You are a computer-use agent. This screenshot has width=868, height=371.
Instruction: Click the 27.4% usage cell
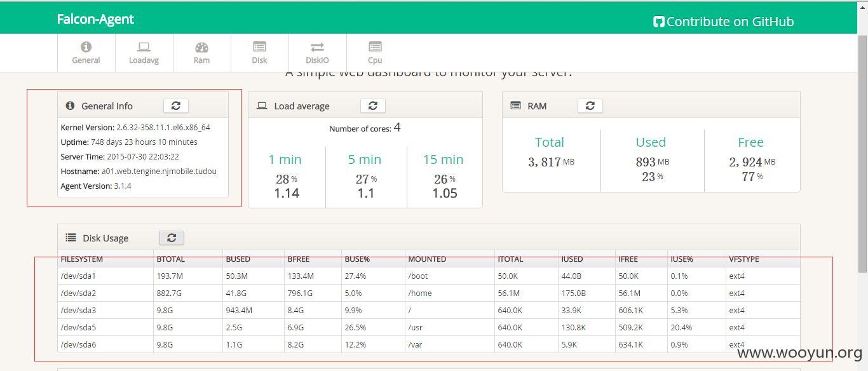373,276
